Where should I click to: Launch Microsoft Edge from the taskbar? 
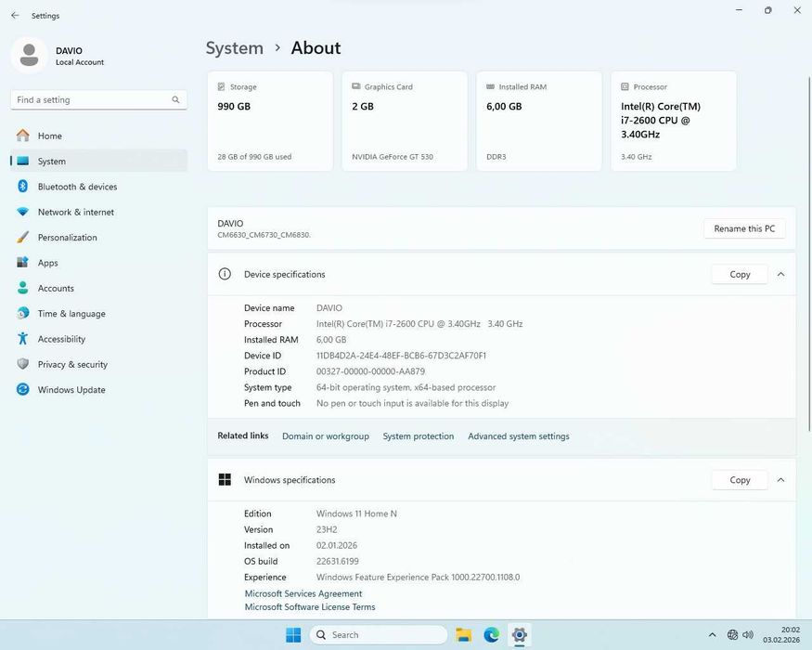[x=492, y=634]
